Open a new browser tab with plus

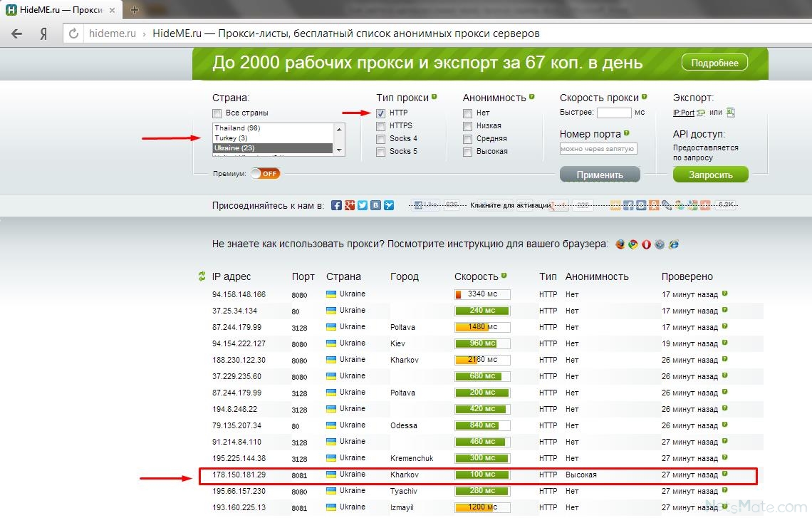pyautogui.click(x=135, y=10)
